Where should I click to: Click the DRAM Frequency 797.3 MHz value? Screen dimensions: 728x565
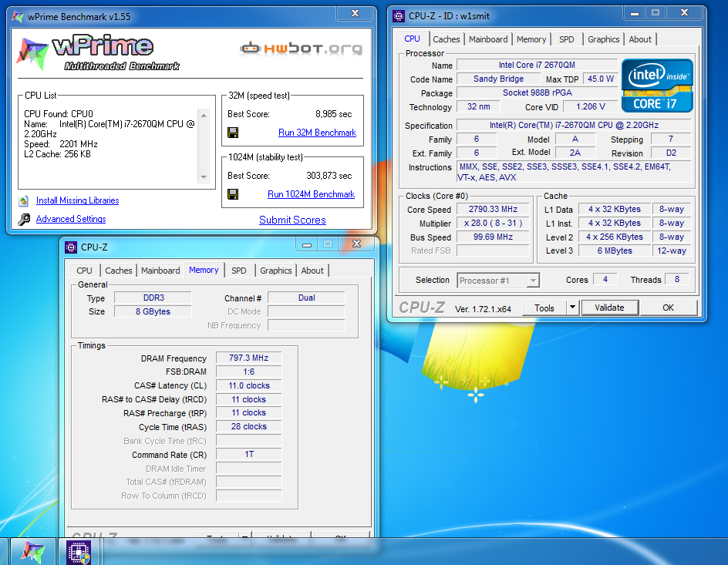[249, 358]
